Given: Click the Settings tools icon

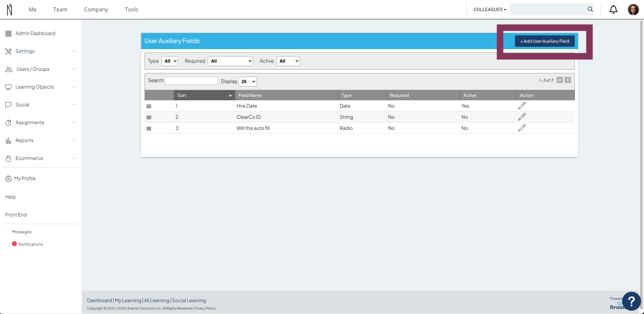Looking at the screenshot, I should [x=8, y=51].
